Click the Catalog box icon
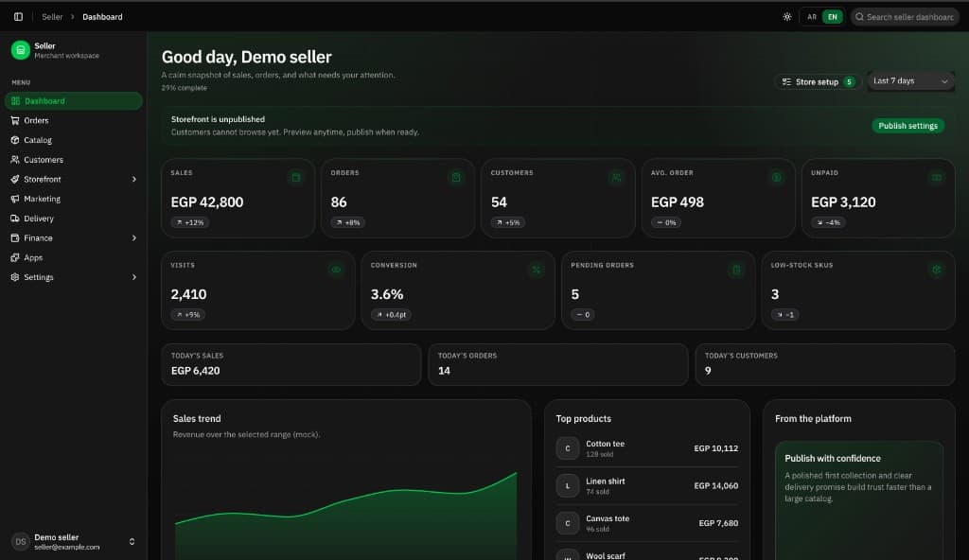 [x=15, y=140]
